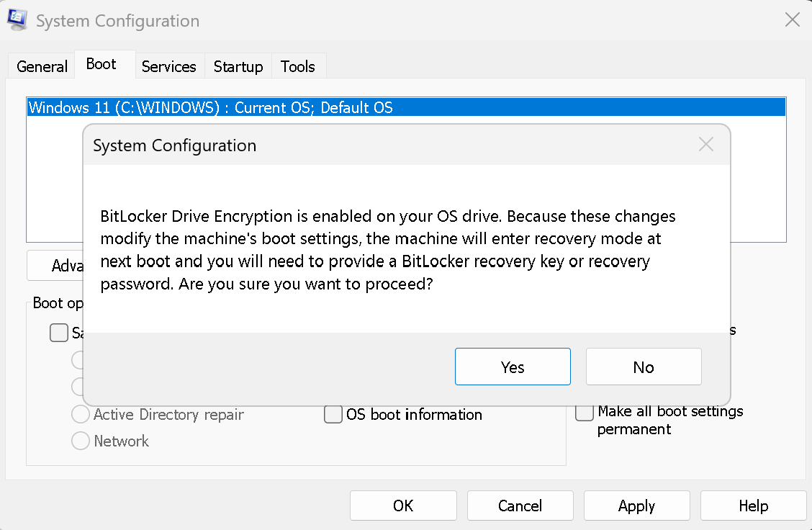812x530 pixels.
Task: Click the System Configuration app icon
Action: click(x=17, y=19)
